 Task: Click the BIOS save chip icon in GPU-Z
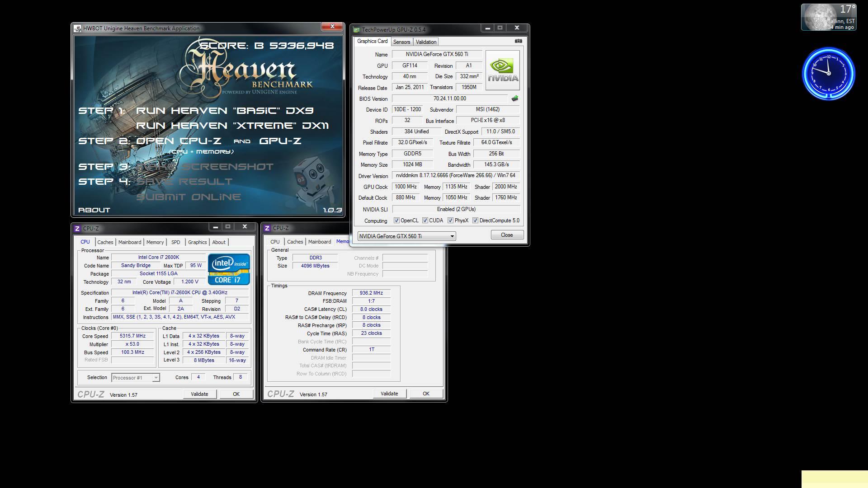515,99
